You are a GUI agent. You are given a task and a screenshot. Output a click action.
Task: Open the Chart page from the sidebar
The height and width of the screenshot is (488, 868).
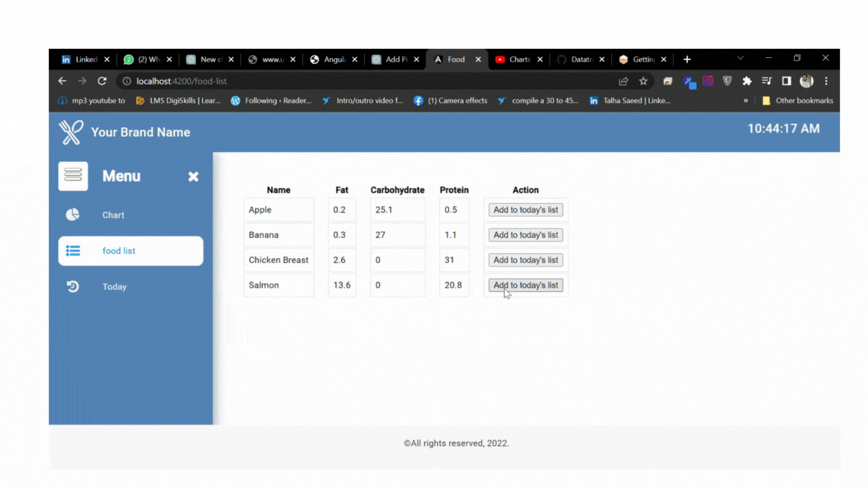pos(113,215)
